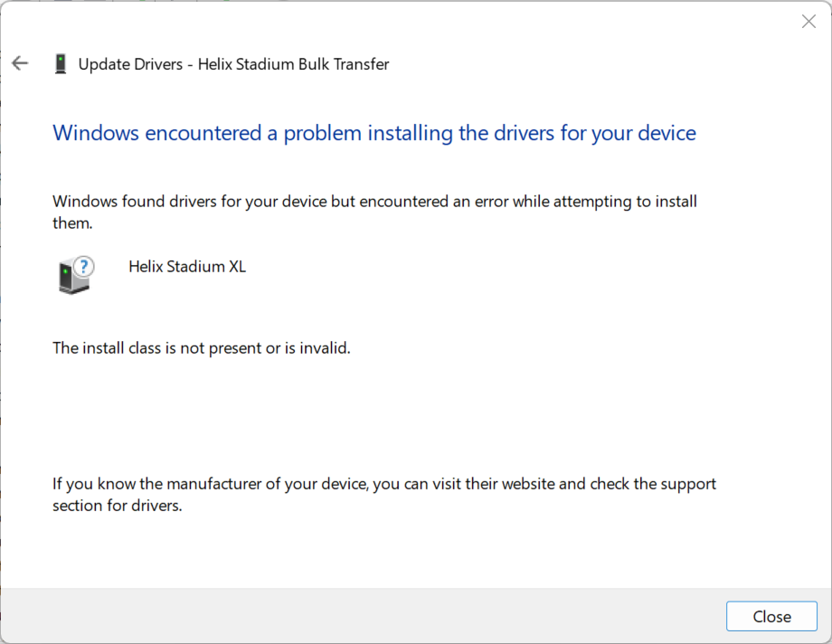Viewport: 832px width, 644px height.
Task: Click the blue problem installing drivers heading
Action: pos(374,133)
